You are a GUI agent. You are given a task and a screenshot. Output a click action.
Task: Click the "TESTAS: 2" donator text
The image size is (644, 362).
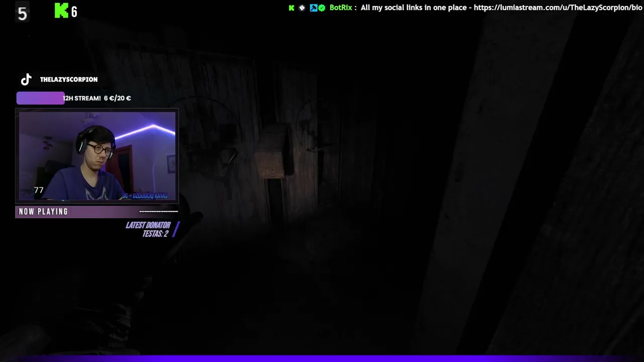(155, 234)
